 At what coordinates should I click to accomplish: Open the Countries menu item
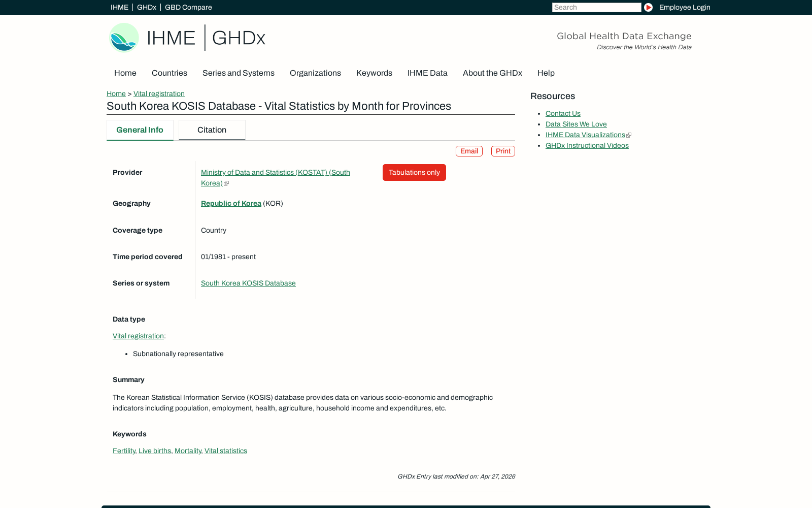point(170,73)
